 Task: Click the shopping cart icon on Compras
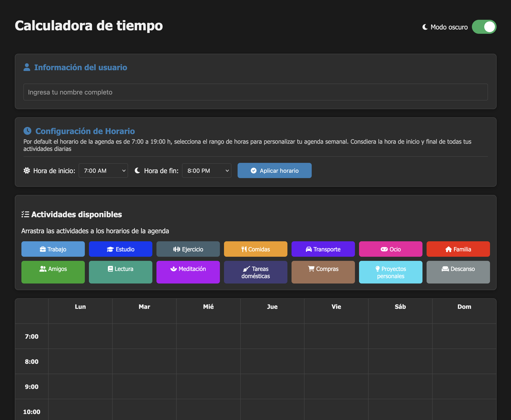311,269
